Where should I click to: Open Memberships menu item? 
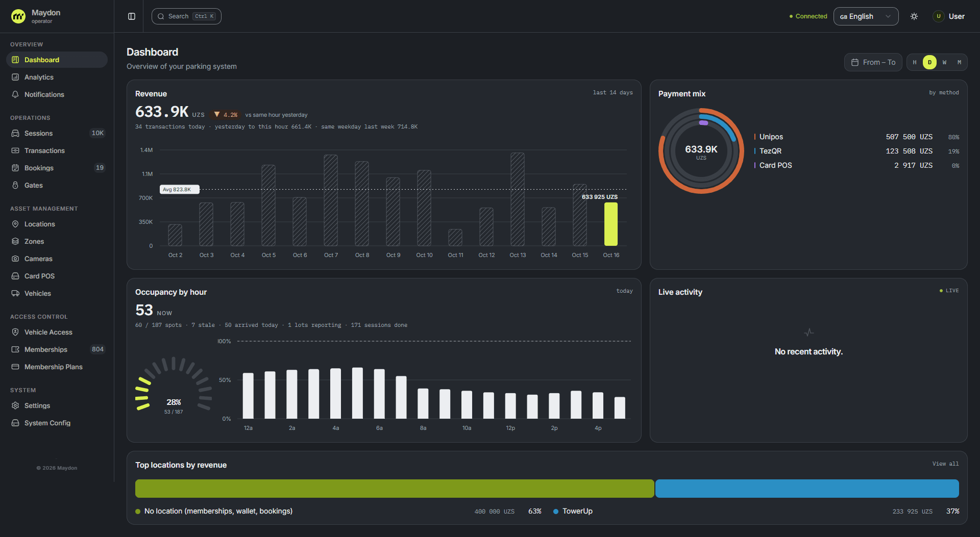[x=57, y=349]
